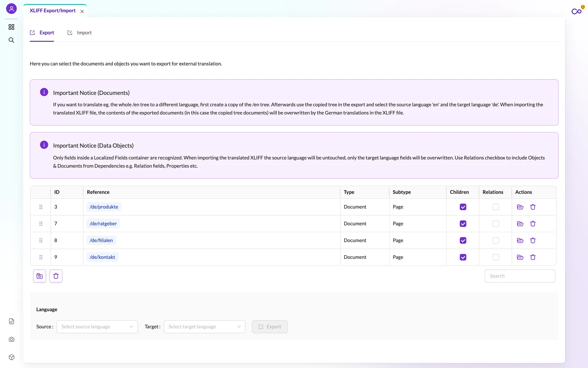Viewport: 588px width, 368px height.
Task: Click the table Search input field
Action: 520,276
